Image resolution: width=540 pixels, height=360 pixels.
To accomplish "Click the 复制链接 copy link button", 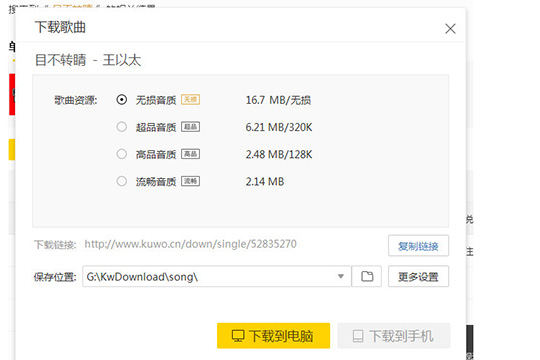I will click(418, 246).
